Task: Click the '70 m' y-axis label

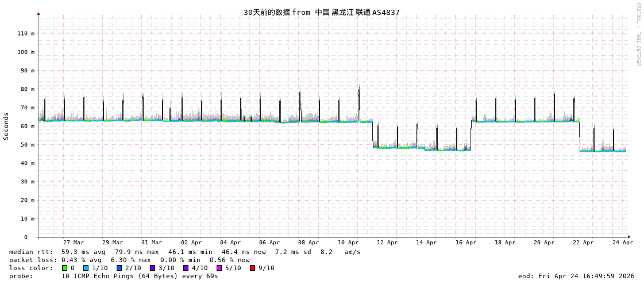Action: coord(28,108)
